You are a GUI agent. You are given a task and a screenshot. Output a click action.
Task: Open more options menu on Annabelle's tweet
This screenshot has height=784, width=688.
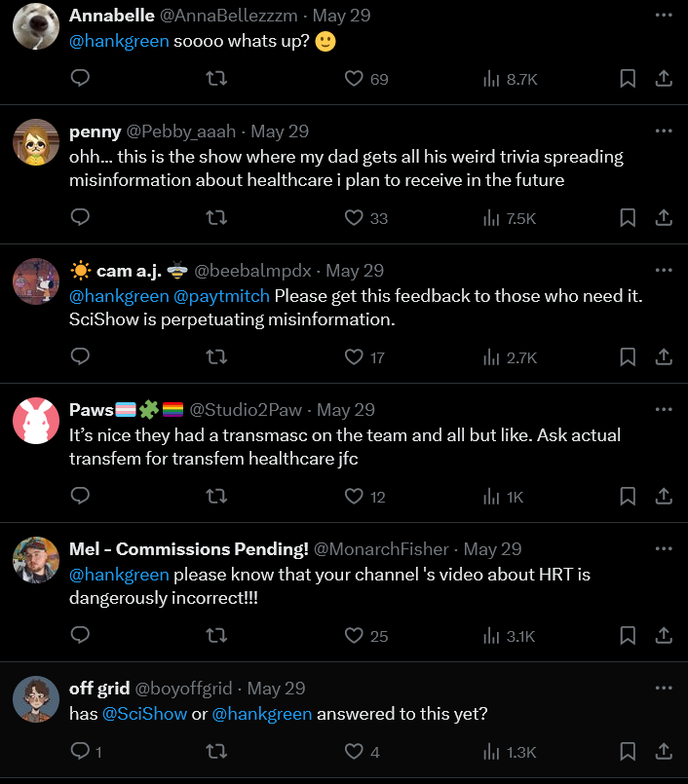click(664, 16)
